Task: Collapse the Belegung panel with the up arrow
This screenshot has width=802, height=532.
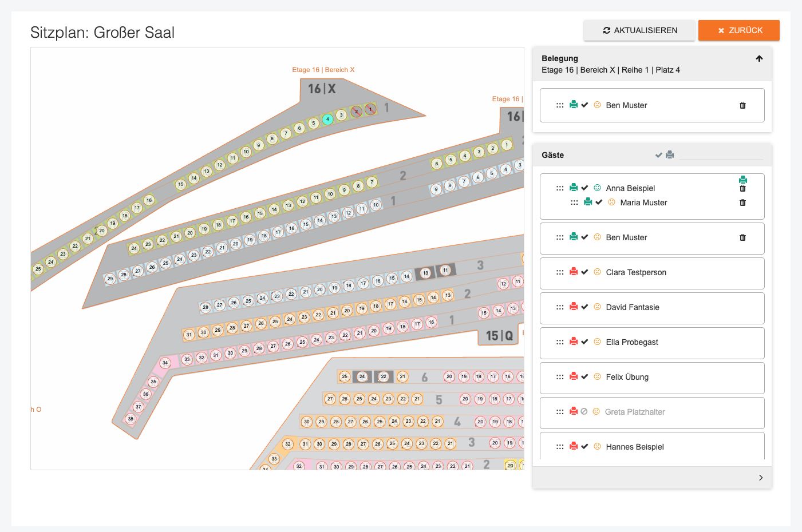Action: tap(759, 58)
